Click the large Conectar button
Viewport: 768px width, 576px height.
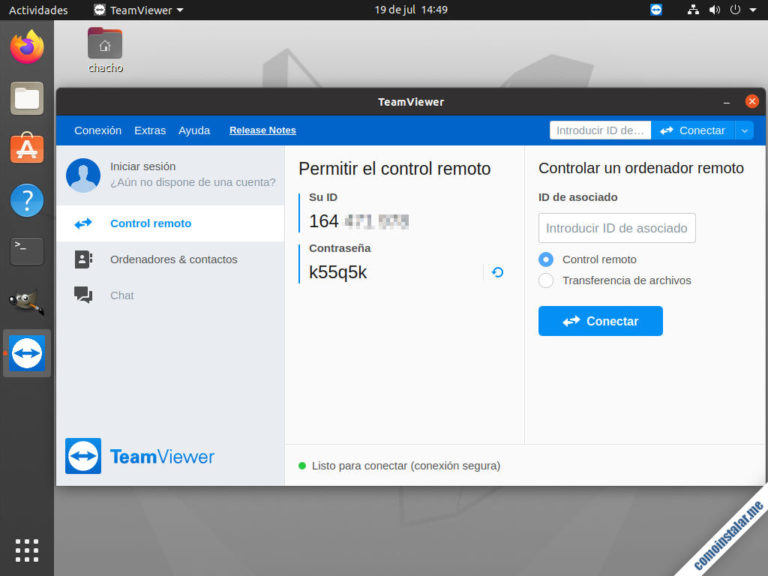pos(600,321)
